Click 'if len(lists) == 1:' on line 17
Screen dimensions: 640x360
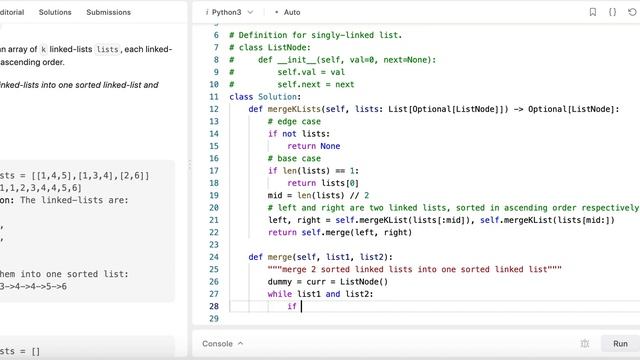313,171
